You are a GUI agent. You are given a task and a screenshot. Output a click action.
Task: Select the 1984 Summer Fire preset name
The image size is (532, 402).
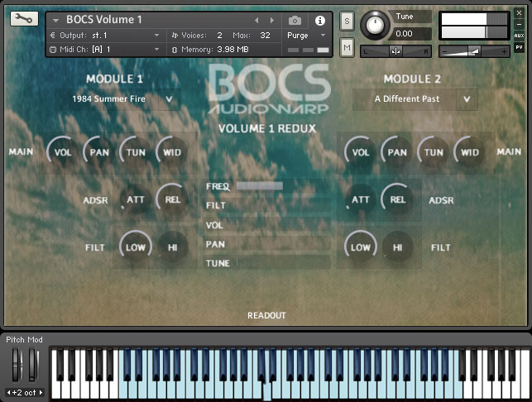(108, 99)
